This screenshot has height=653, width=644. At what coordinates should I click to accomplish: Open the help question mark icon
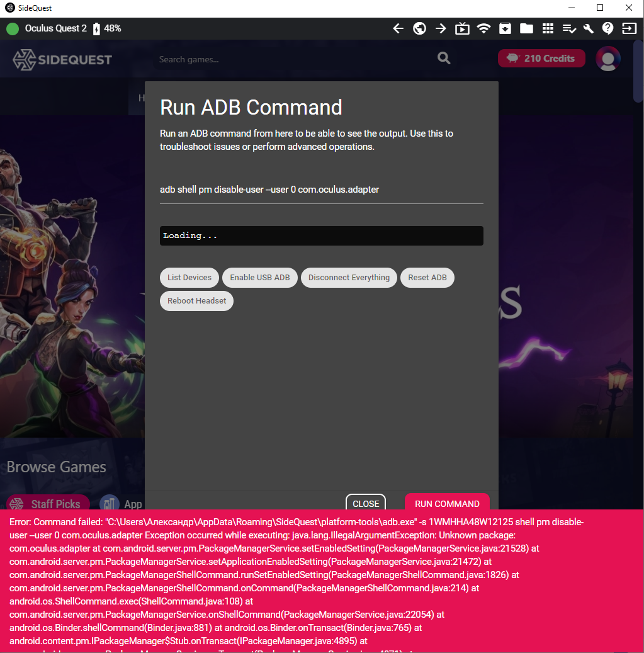(x=607, y=28)
